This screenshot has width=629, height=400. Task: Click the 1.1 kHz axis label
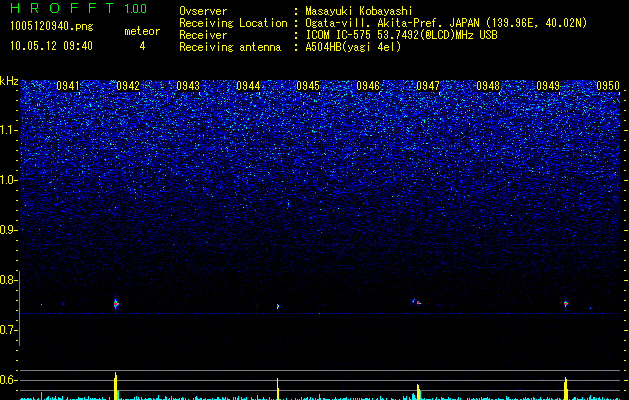click(x=9, y=130)
